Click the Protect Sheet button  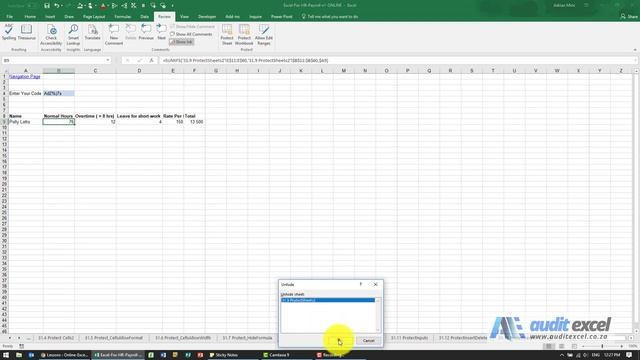tap(227, 35)
